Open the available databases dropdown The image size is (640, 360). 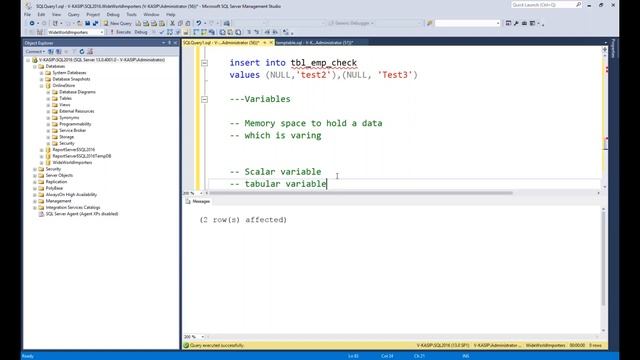pyautogui.click(x=102, y=32)
